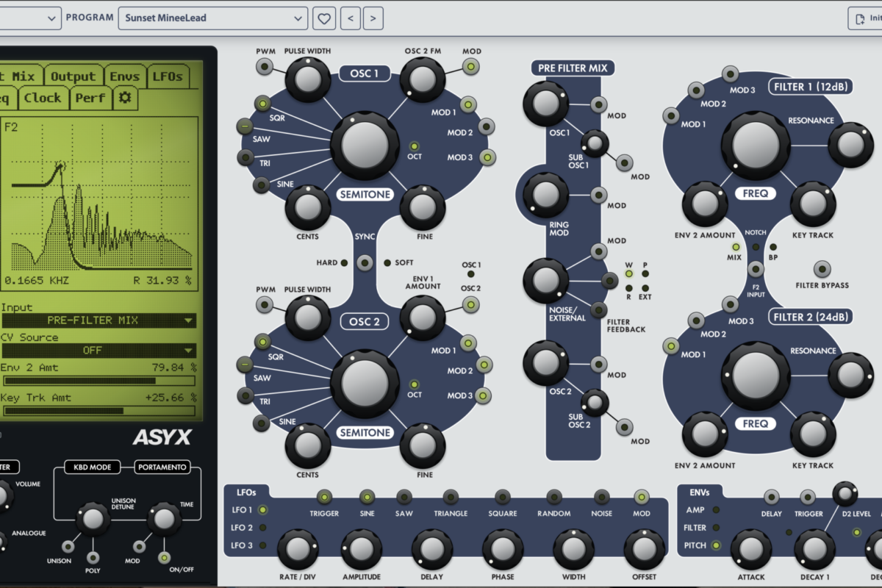Click the Env 2 Amt slider bar
Screen dimensions: 882x588
click(98, 381)
